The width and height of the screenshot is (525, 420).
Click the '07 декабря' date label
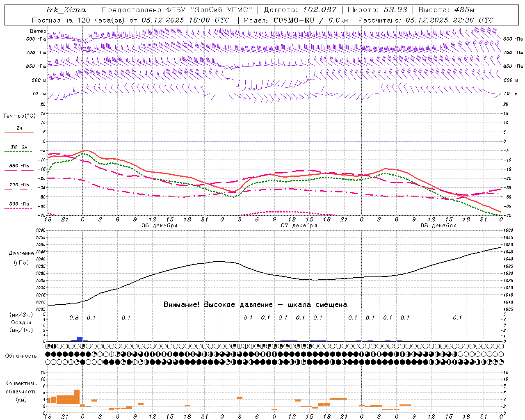(x=299, y=226)
